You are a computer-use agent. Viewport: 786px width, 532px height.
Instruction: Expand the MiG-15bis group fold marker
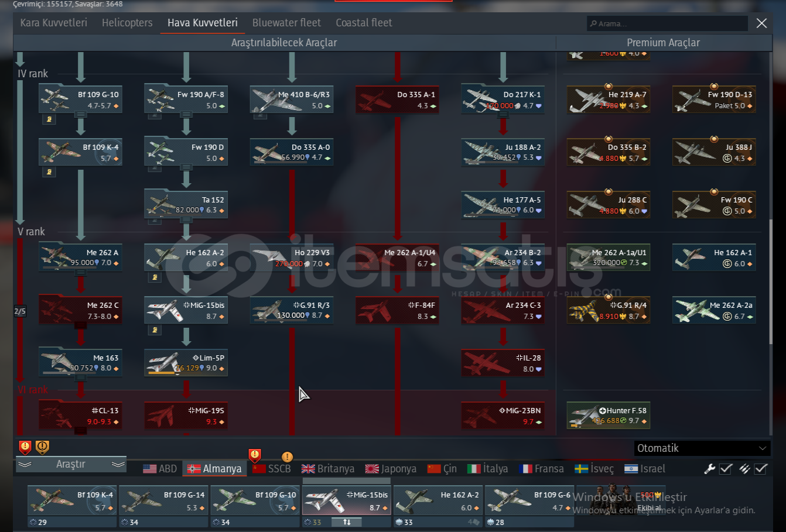[x=155, y=330]
